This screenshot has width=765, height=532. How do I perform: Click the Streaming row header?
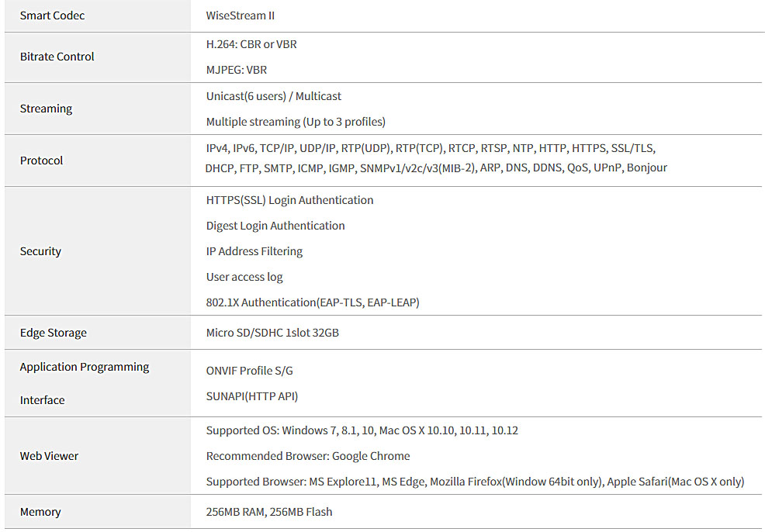pyautogui.click(x=46, y=109)
